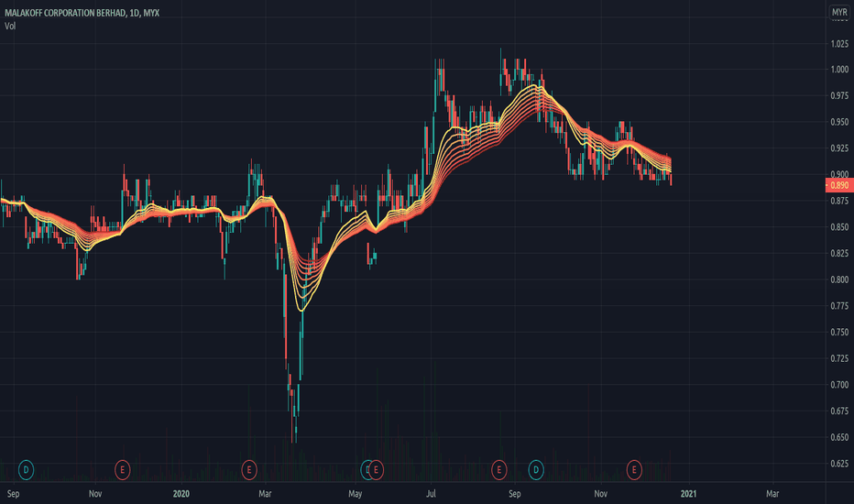The image size is (854, 504).
Task: Click the 1.025 price axis label
Action: 839,44
